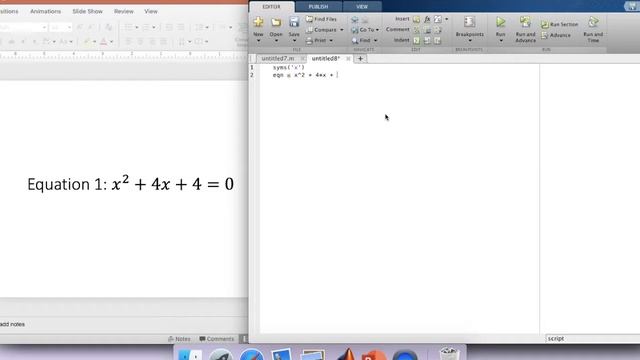Open the font size combo box in PowerPoint
640x360 pixels.
click(x=60, y=27)
